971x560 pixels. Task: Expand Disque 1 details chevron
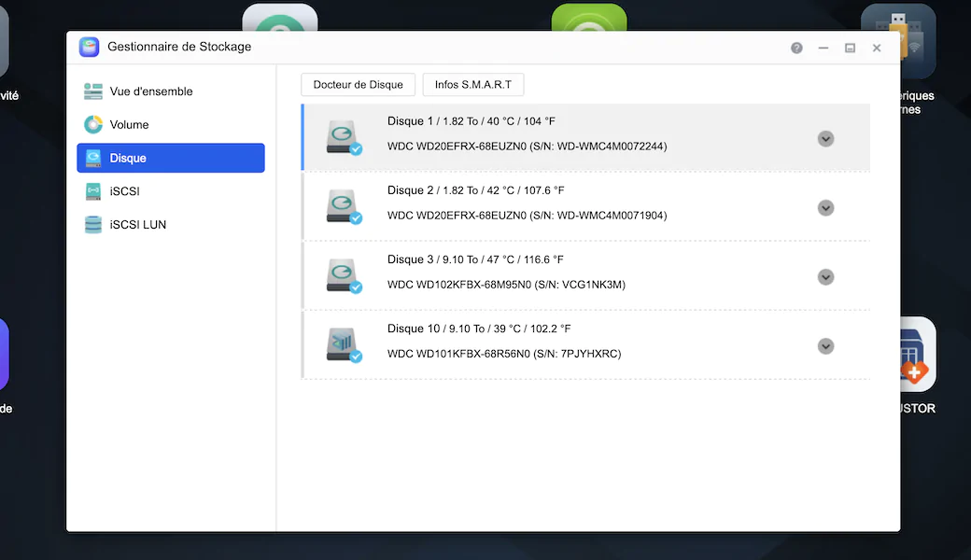click(x=825, y=139)
